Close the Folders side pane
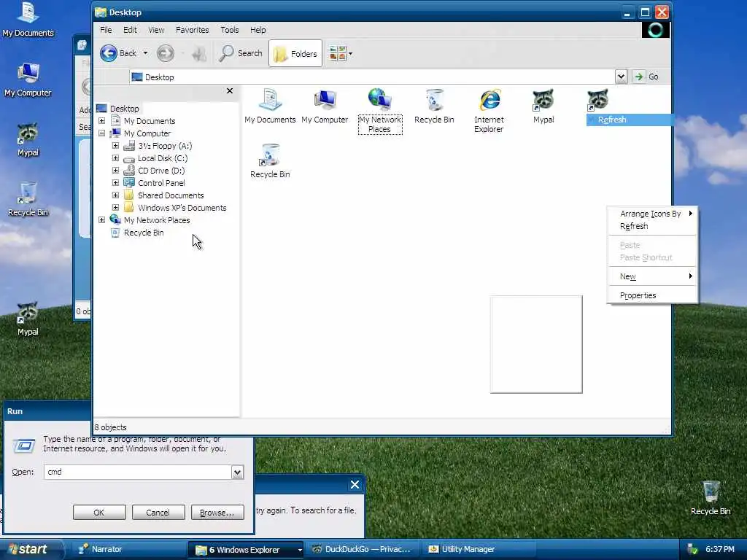The image size is (747, 560). 230,90
